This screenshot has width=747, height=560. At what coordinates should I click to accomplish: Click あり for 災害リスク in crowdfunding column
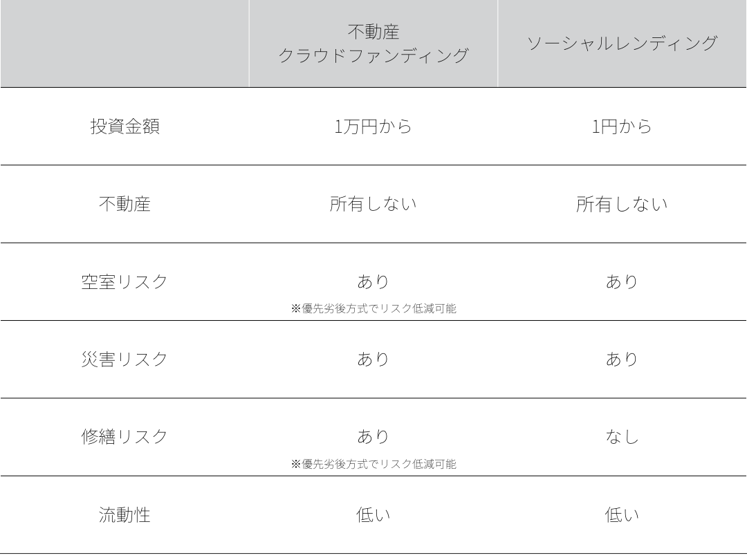point(373,359)
